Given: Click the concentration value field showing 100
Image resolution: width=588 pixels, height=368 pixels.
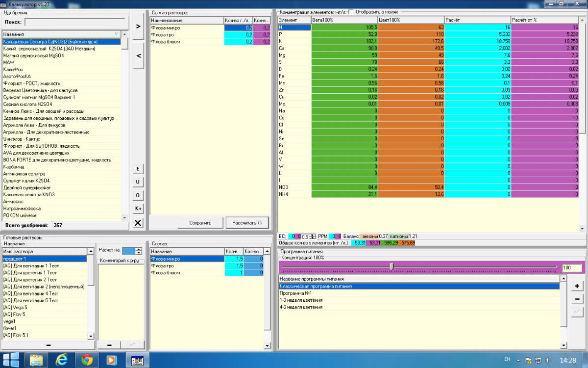Looking at the screenshot, I should (x=572, y=268).
